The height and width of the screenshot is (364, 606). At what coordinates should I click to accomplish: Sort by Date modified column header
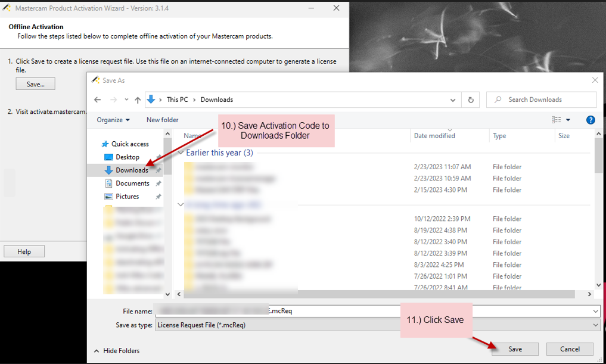pos(434,136)
